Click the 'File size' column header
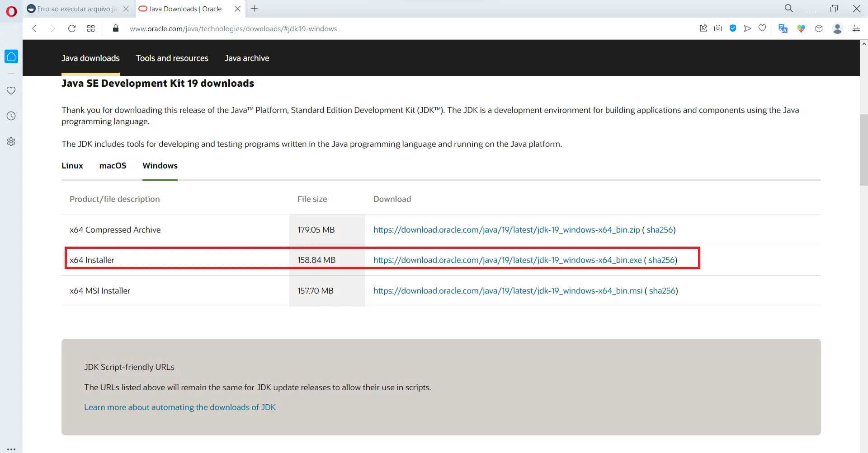This screenshot has width=868, height=453. coord(312,199)
